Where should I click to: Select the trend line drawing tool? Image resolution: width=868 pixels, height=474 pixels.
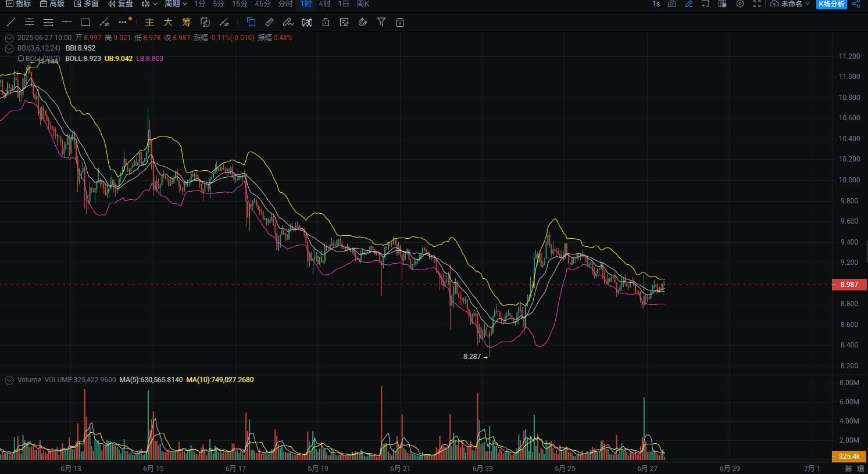point(10,22)
